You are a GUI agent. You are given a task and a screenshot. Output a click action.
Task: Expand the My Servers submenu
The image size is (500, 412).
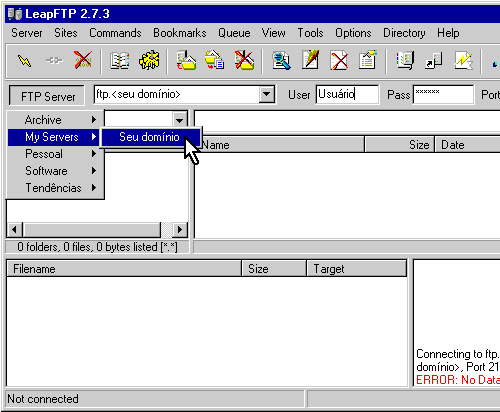(x=54, y=137)
